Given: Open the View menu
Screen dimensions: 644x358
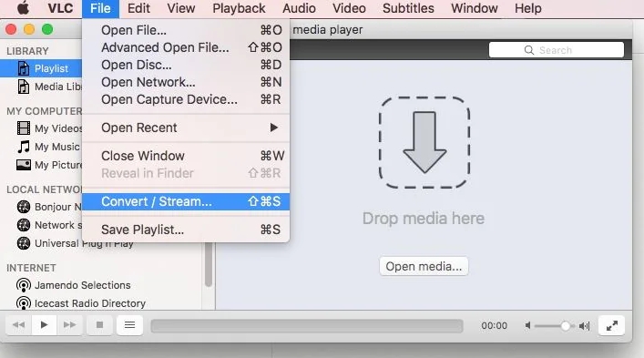Looking at the screenshot, I should point(180,8).
